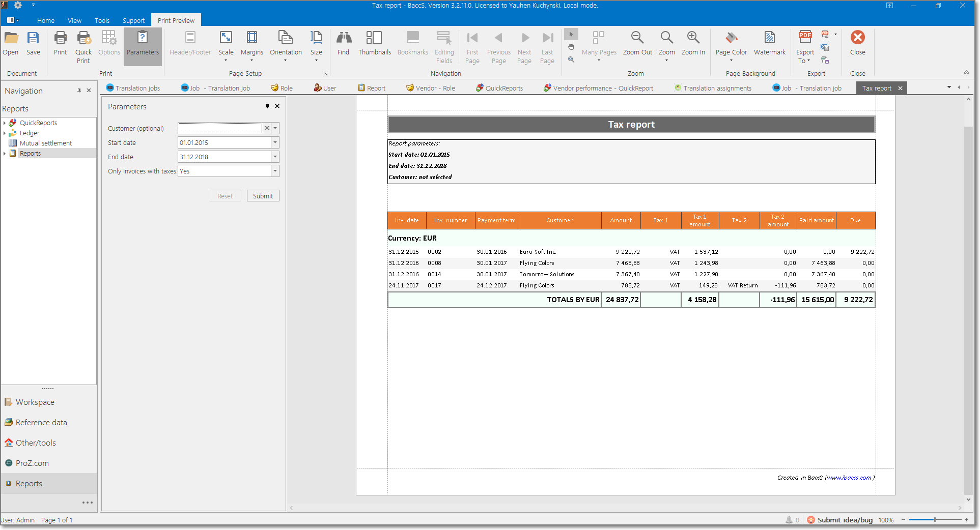Open the document tabs list dropdown arrow
The width and height of the screenshot is (980, 530).
tap(949, 87)
